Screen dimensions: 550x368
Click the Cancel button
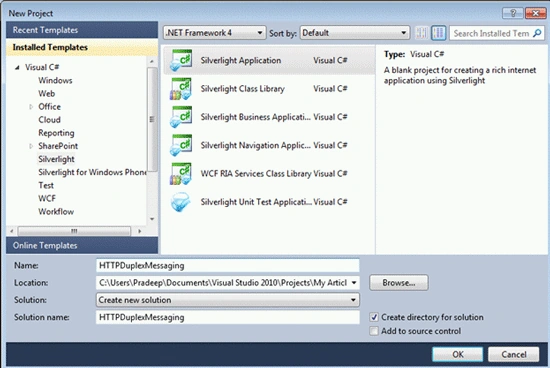click(x=514, y=354)
